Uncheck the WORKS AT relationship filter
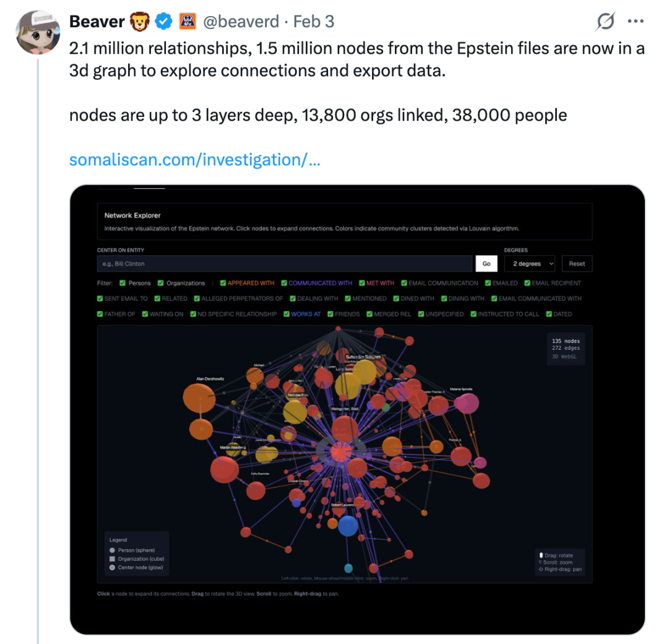The height and width of the screenshot is (644, 656). pos(285,314)
